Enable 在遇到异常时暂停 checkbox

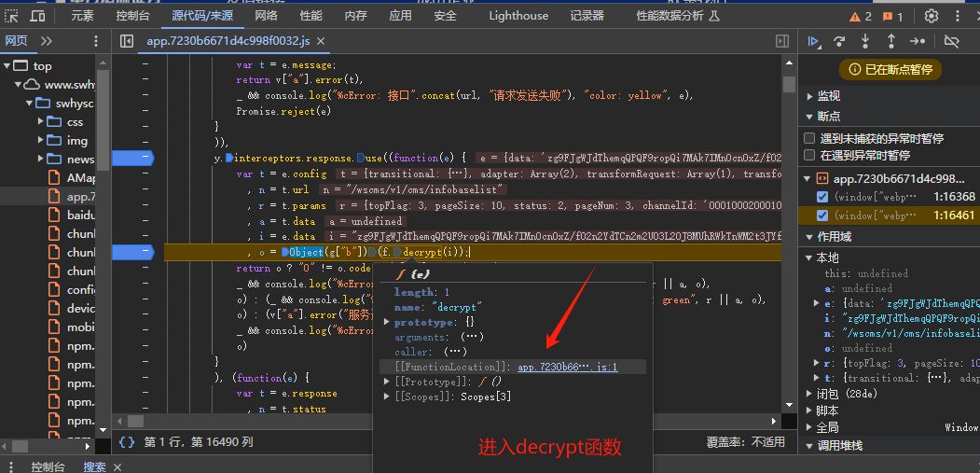tap(809, 155)
